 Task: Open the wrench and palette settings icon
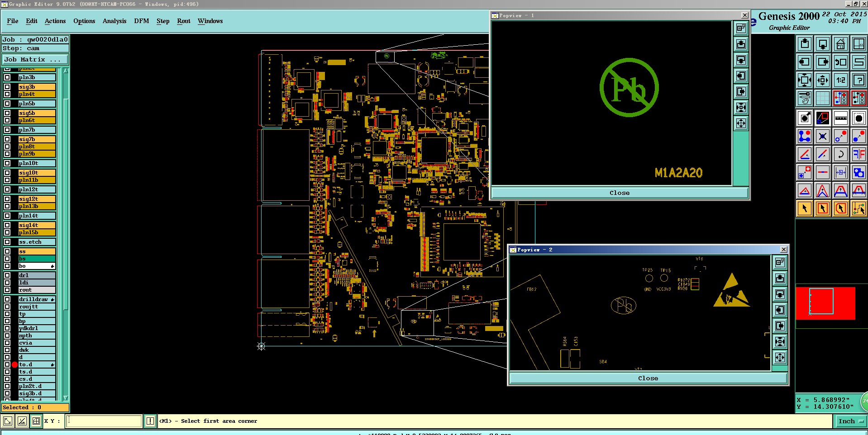(805, 98)
